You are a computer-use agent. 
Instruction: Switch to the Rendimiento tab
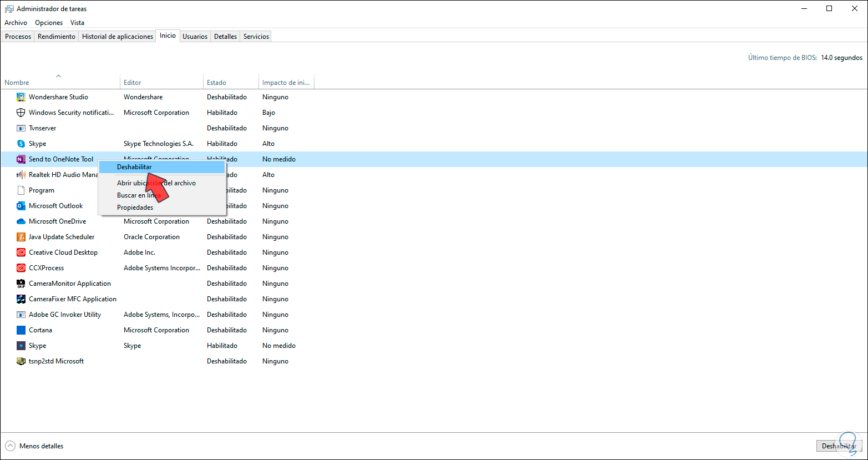57,37
